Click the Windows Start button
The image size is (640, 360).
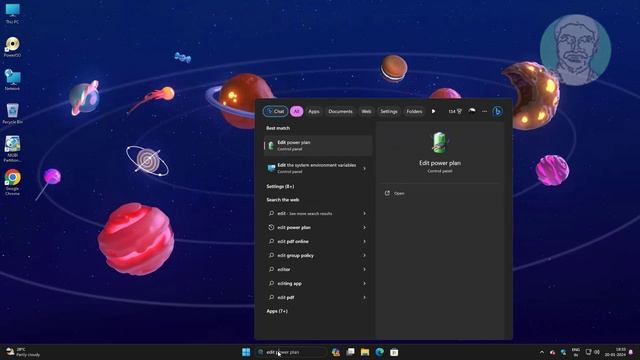[246, 352]
